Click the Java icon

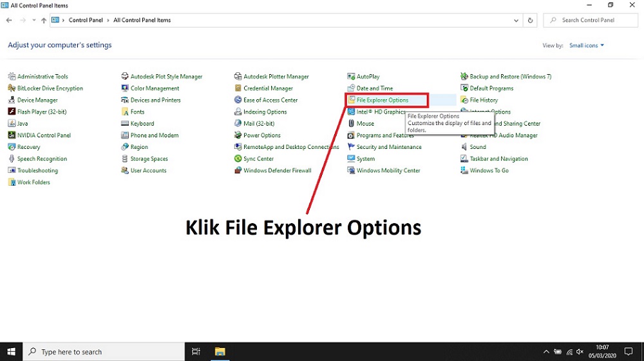coord(12,123)
